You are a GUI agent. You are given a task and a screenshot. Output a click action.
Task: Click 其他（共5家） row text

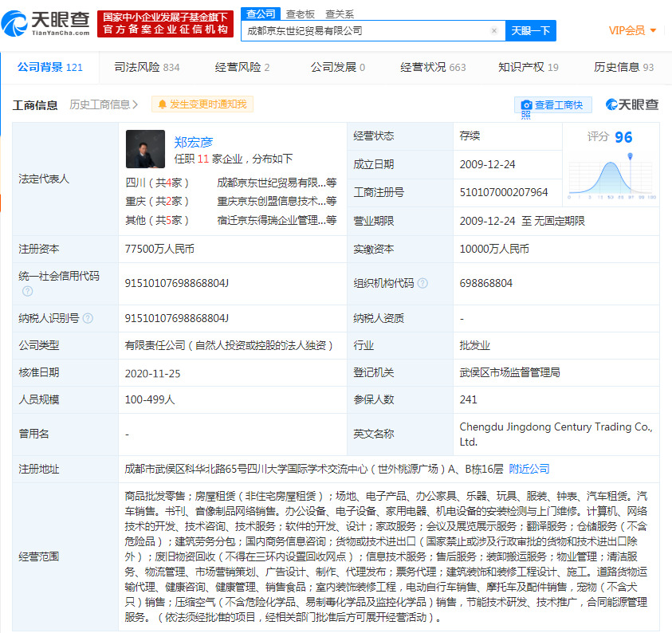(157, 220)
